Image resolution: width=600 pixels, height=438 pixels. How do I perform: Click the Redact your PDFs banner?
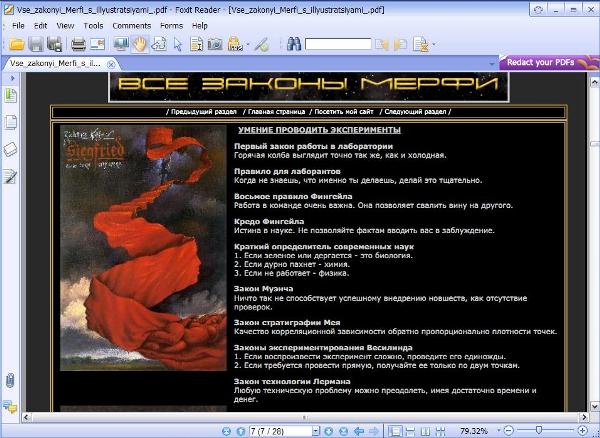pyautogui.click(x=549, y=62)
